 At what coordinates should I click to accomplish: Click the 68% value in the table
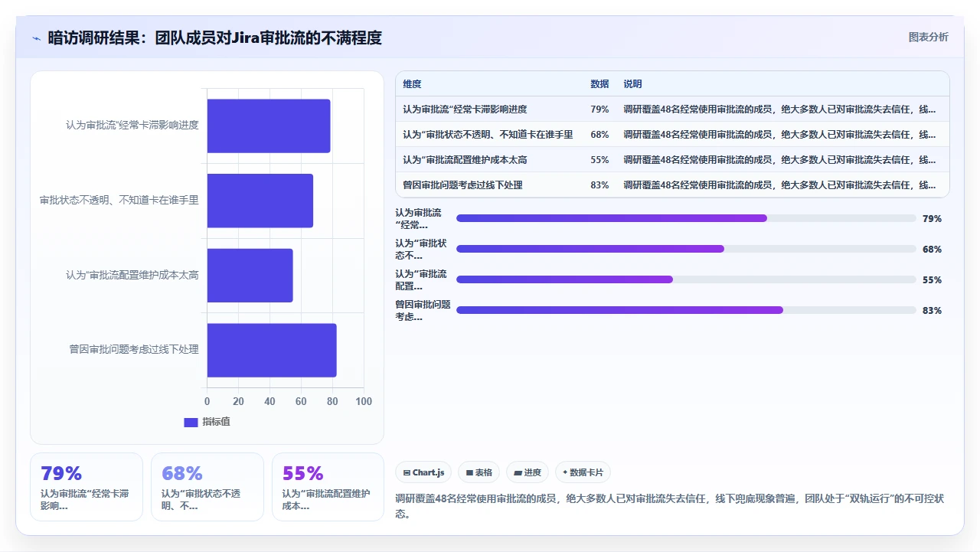[x=599, y=135]
